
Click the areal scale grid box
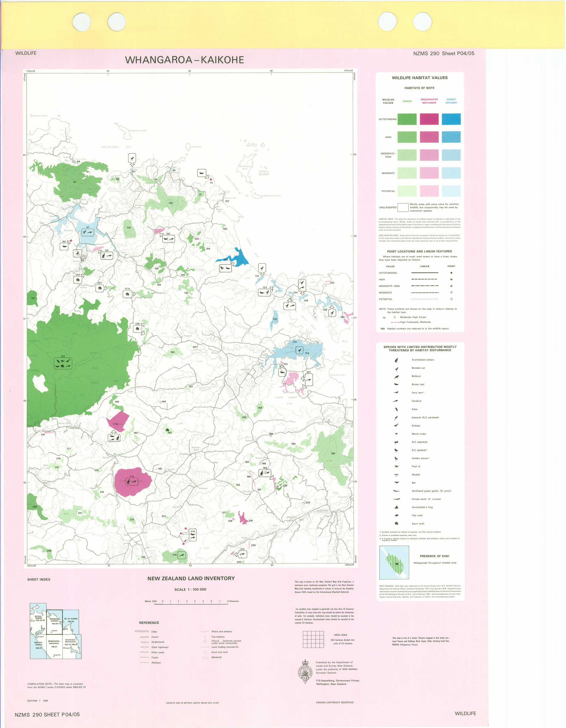pyautogui.click(x=314, y=639)
